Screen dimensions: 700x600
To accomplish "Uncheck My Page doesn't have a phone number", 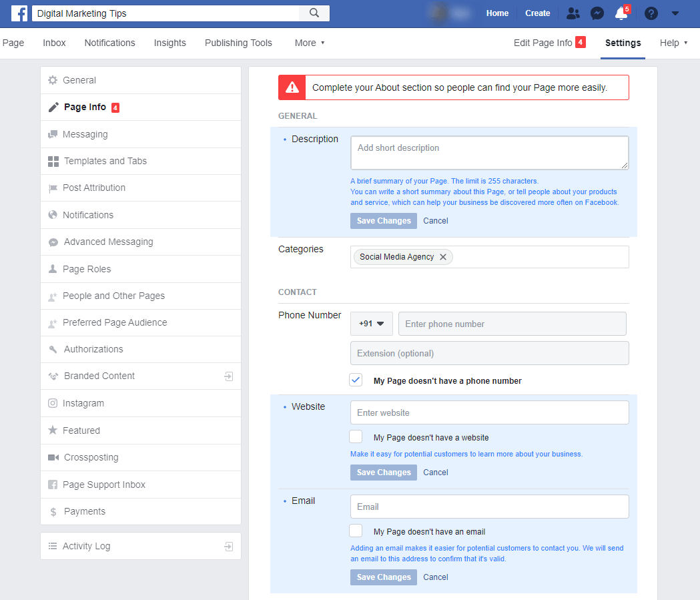I will pyautogui.click(x=356, y=379).
